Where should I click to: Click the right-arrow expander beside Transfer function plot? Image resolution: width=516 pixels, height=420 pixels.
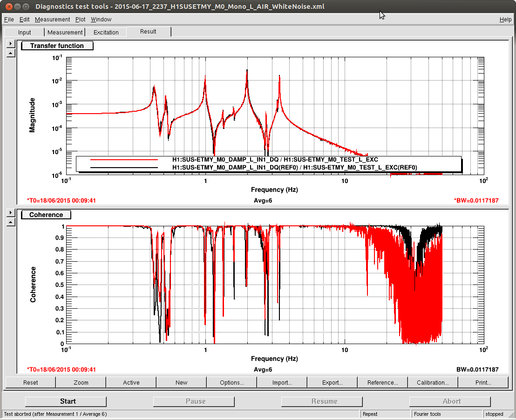[11, 43]
